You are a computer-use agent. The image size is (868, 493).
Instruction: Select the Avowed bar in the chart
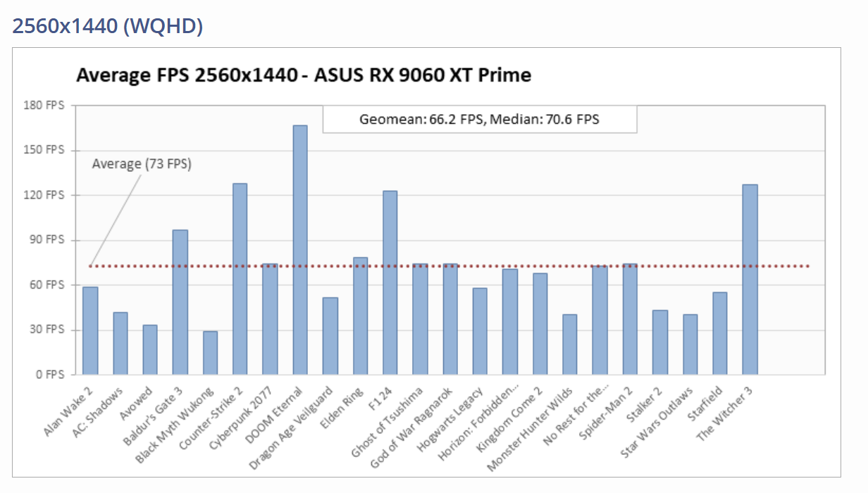click(x=150, y=350)
